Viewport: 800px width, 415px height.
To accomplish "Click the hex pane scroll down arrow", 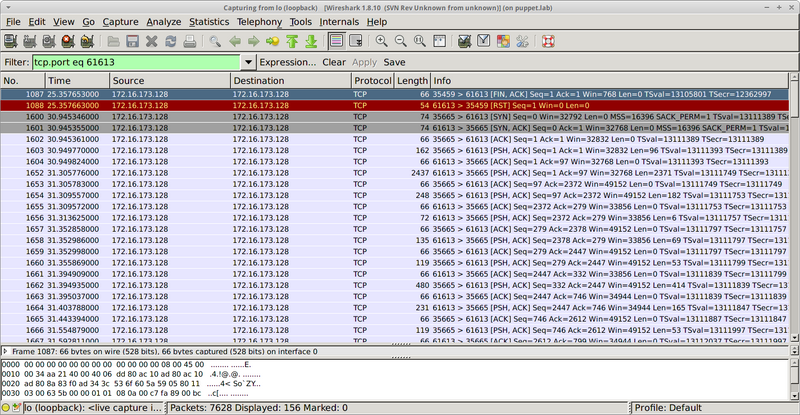I will (x=794, y=396).
